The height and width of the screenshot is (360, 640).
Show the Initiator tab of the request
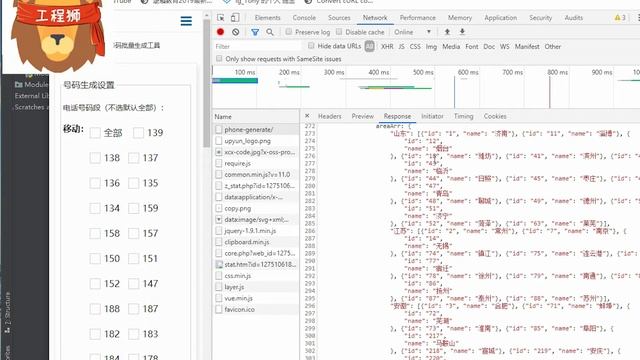432,116
